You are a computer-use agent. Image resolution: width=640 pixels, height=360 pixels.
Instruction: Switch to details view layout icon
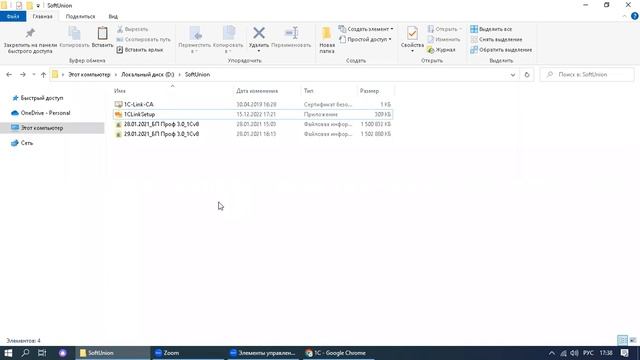tap(622, 340)
